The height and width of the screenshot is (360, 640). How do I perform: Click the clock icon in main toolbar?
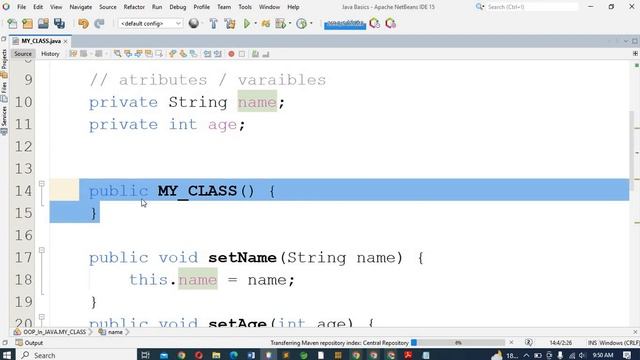pyautogui.click(x=302, y=24)
